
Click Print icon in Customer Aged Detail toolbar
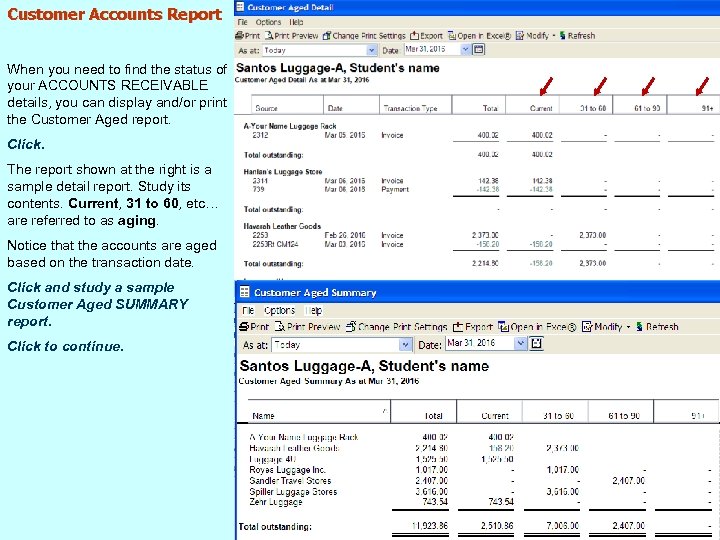[x=248, y=36]
